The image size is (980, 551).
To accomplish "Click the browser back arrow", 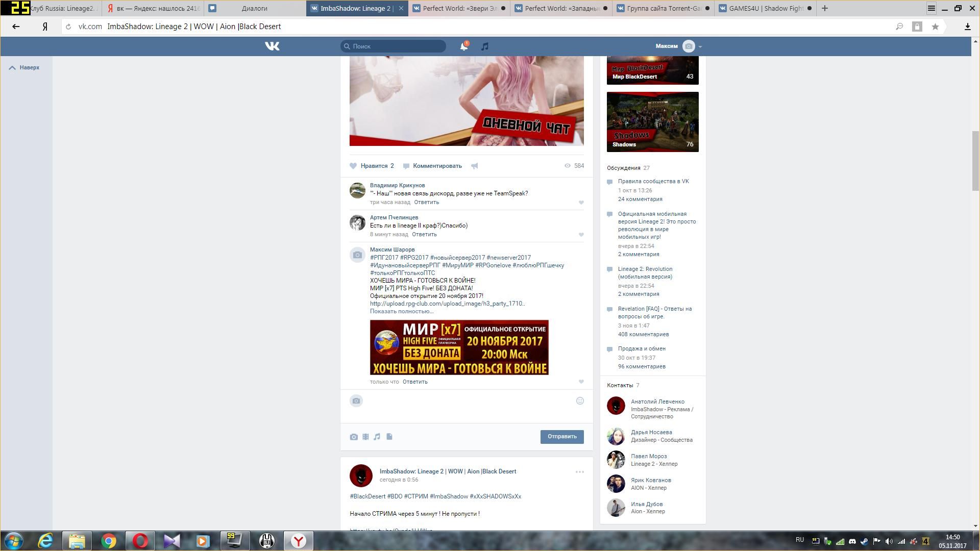I will (x=16, y=27).
